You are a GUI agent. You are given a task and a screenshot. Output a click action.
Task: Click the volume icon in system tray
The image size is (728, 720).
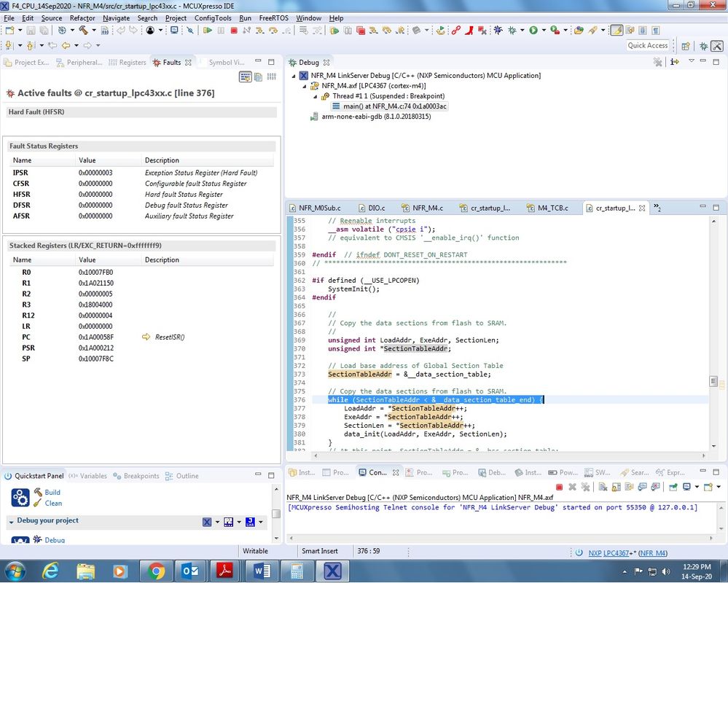(666, 571)
